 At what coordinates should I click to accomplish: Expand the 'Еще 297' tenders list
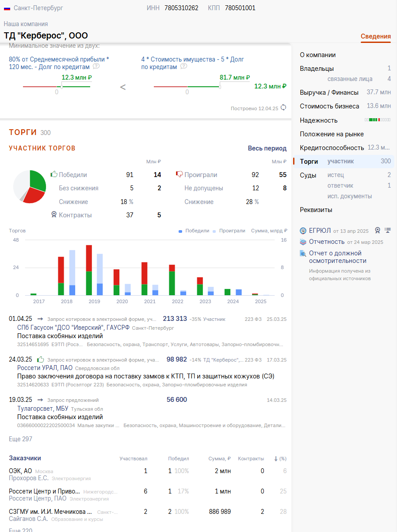(21, 439)
